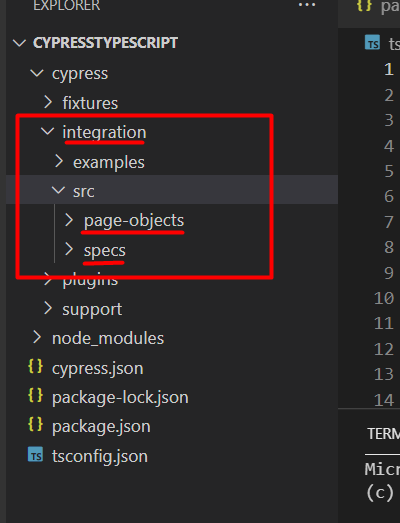Select the specs folder label

coord(105,251)
